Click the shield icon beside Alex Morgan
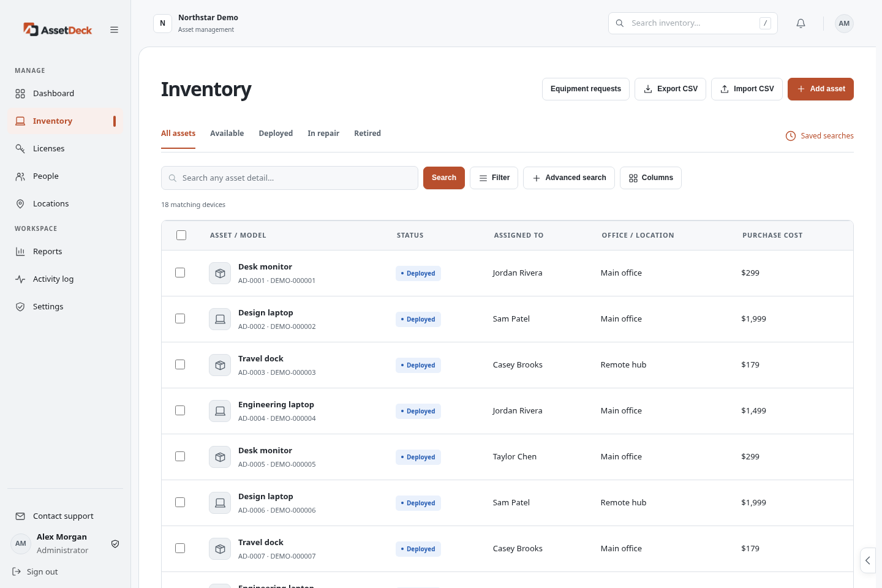Image resolution: width=882 pixels, height=588 pixels. 115,544
